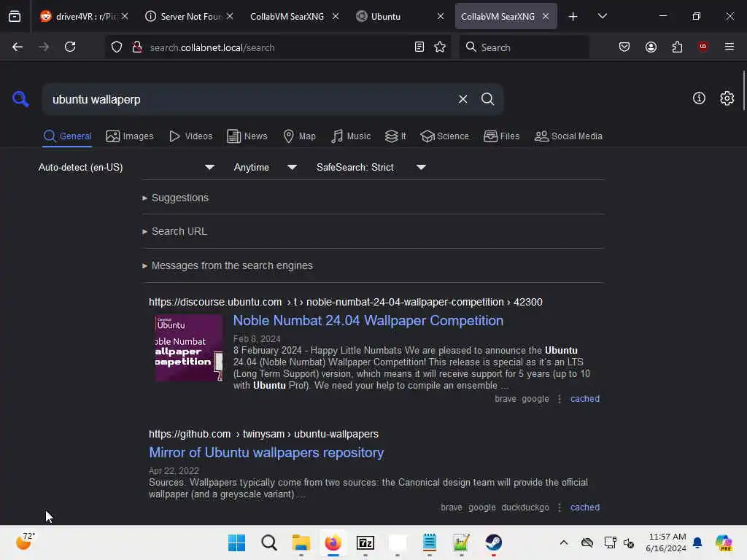This screenshot has height=560, width=747.
Task: Open the notification bell
Action: coord(697,542)
